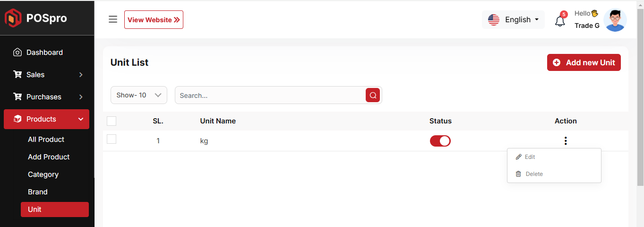Click into the Search input field
644x227 pixels.
tap(269, 95)
